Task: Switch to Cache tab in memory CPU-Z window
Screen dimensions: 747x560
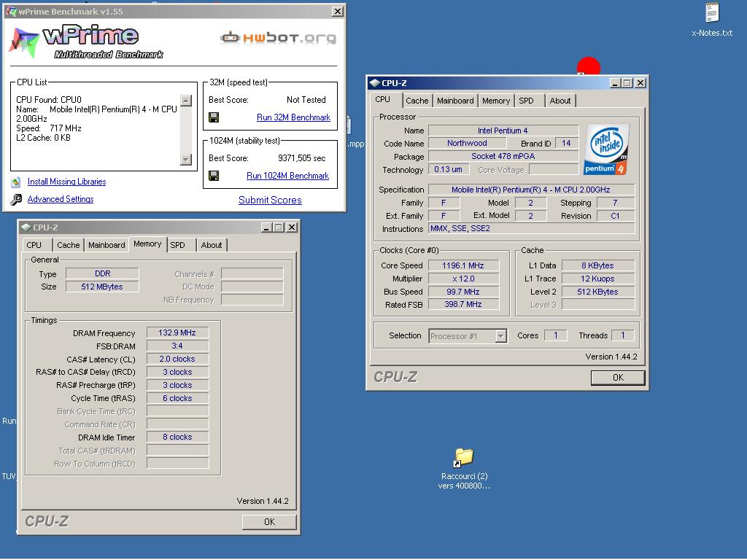Action: click(68, 245)
